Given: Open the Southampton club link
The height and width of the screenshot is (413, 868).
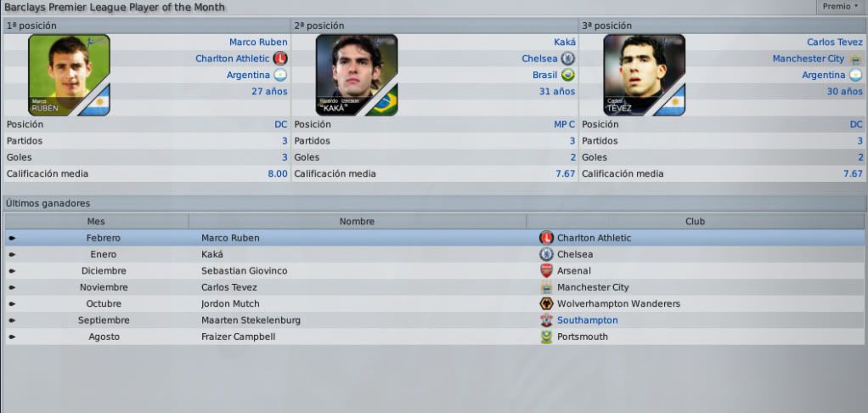Looking at the screenshot, I should (x=588, y=320).
